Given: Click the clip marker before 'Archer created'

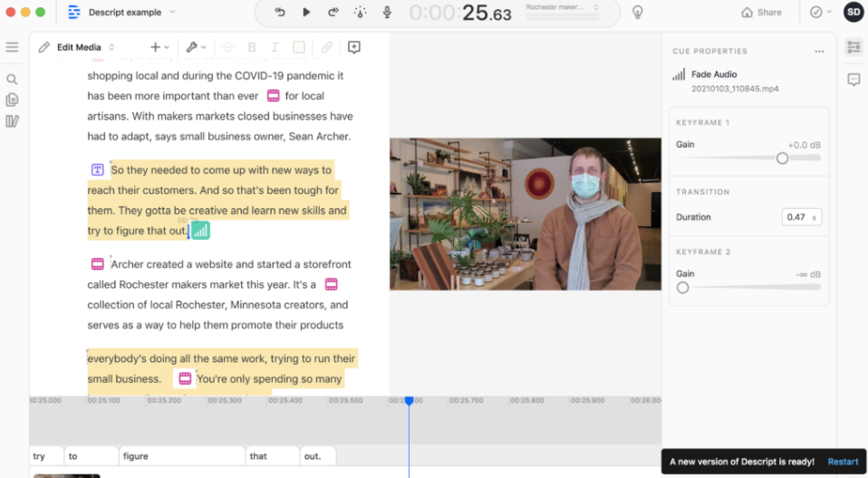Looking at the screenshot, I should coord(98,264).
